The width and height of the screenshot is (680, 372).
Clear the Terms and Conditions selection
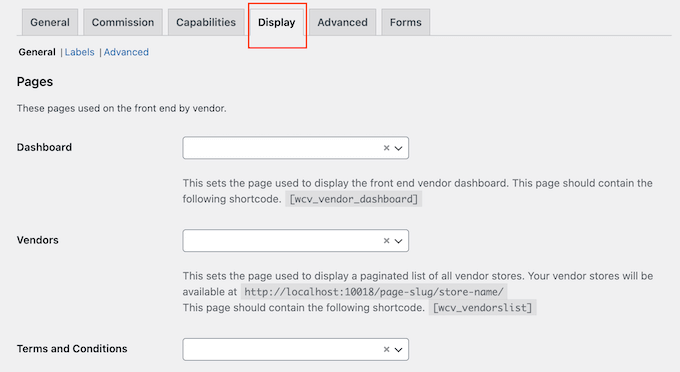click(x=386, y=349)
